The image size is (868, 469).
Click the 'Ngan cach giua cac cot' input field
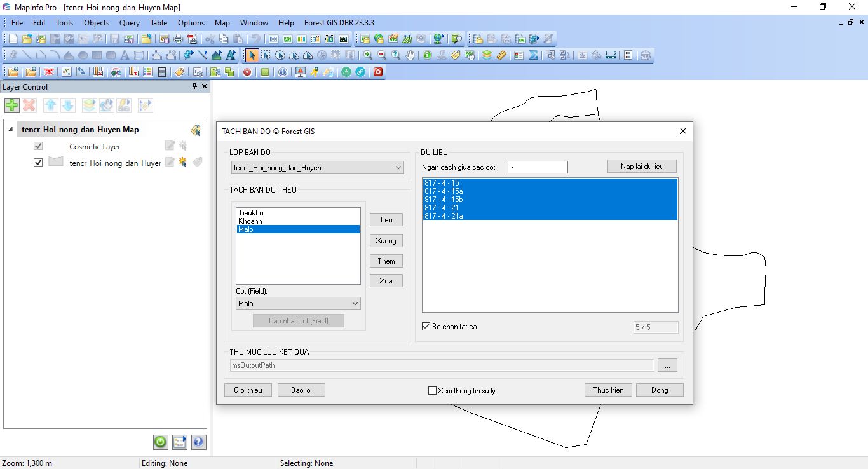(537, 167)
